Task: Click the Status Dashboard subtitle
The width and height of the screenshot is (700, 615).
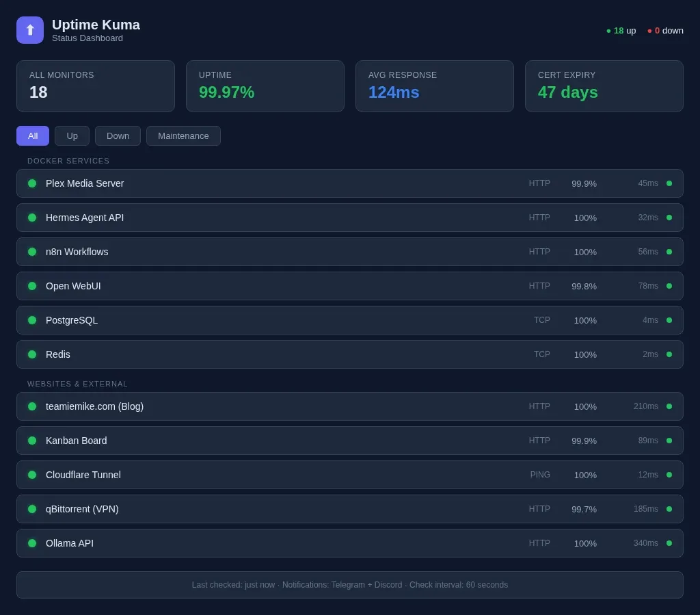Action: [x=87, y=38]
